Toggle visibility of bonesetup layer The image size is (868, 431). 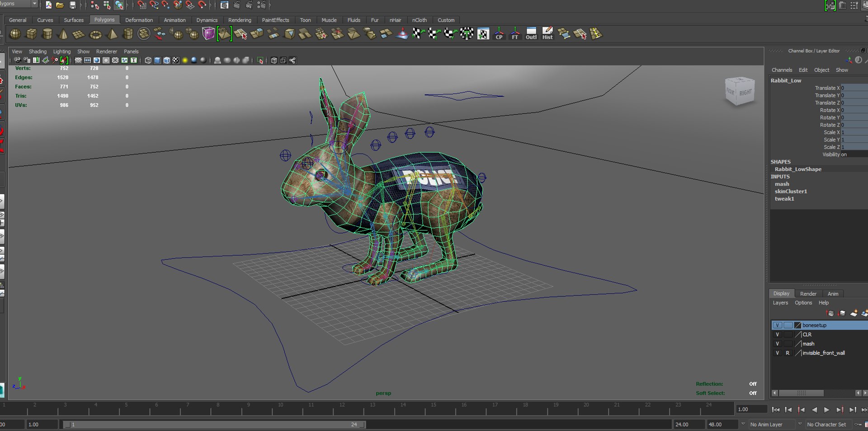(x=777, y=325)
